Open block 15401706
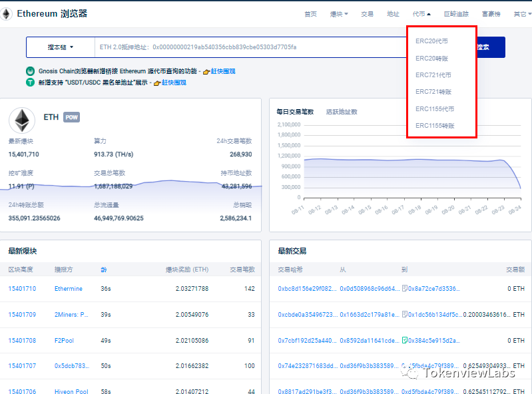The height and width of the screenshot is (394, 532). click(x=22, y=391)
